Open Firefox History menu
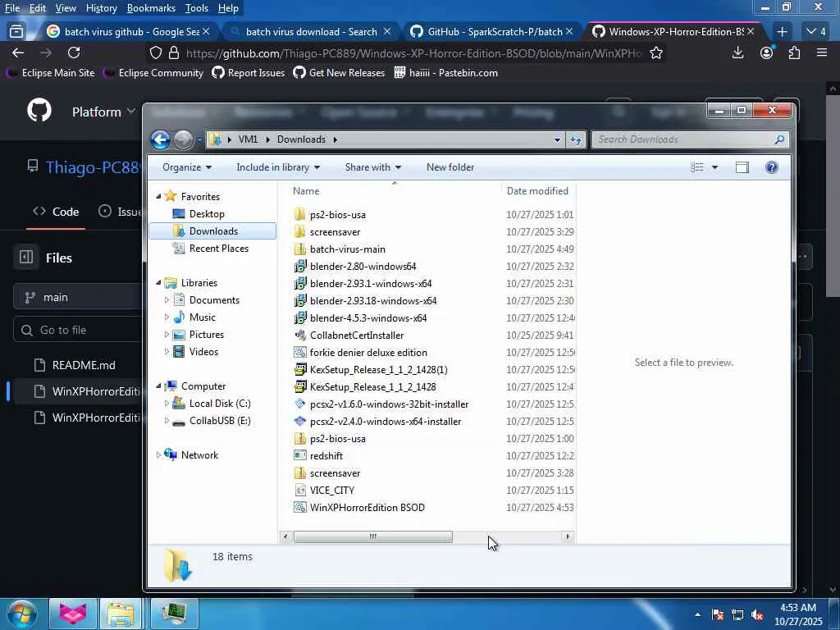The height and width of the screenshot is (630, 840). [x=101, y=8]
